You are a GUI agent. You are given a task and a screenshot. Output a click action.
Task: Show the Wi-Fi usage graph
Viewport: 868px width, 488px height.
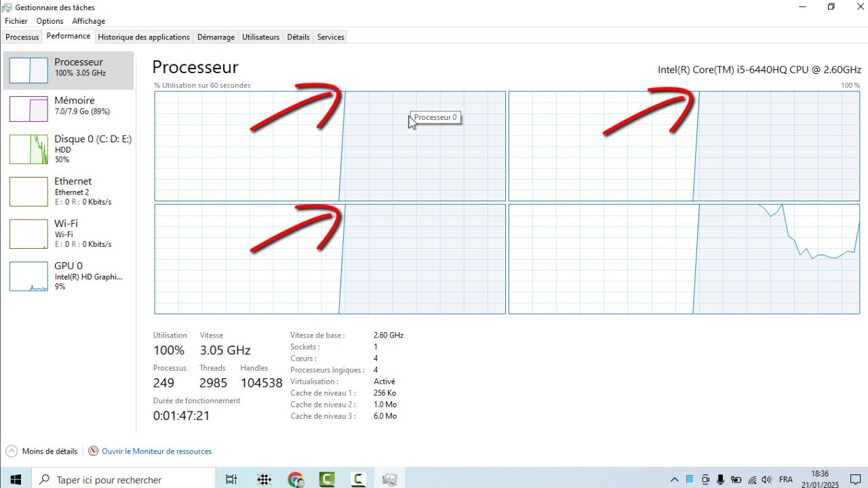pyautogui.click(x=68, y=233)
